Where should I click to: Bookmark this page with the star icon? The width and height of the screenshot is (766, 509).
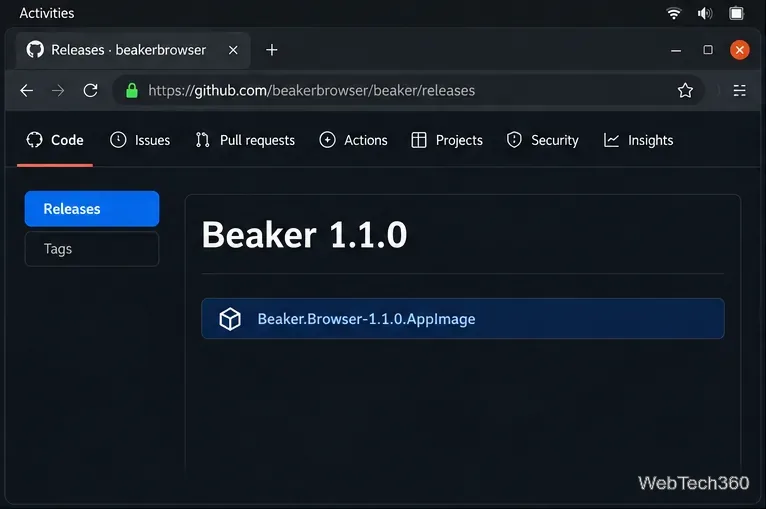tap(685, 90)
